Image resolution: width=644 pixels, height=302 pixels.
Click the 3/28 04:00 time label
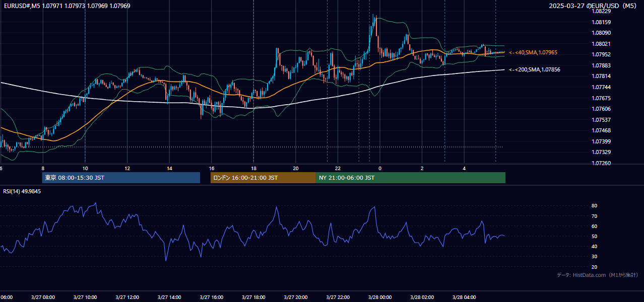pyautogui.click(x=464, y=297)
